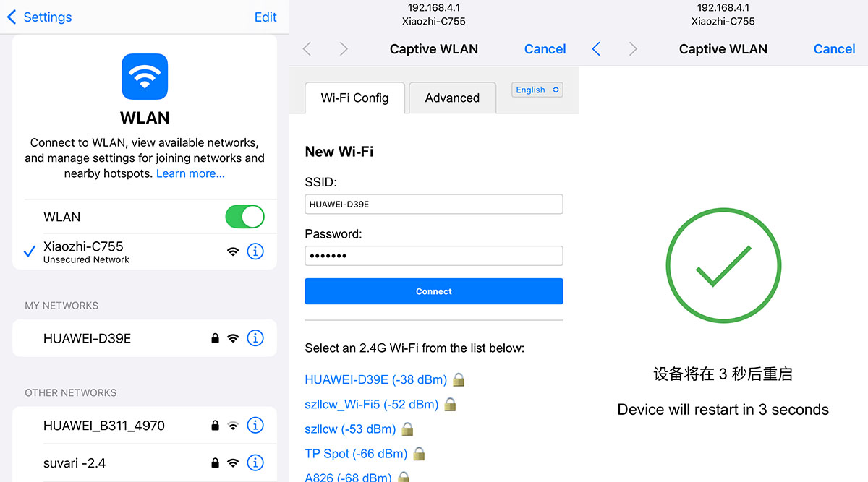Click the Password input field

pyautogui.click(x=433, y=256)
